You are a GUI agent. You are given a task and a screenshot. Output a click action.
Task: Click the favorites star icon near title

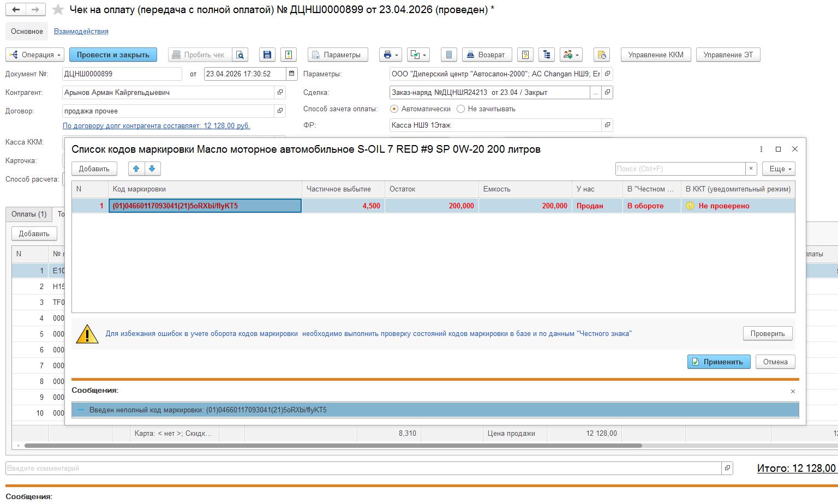(x=58, y=10)
